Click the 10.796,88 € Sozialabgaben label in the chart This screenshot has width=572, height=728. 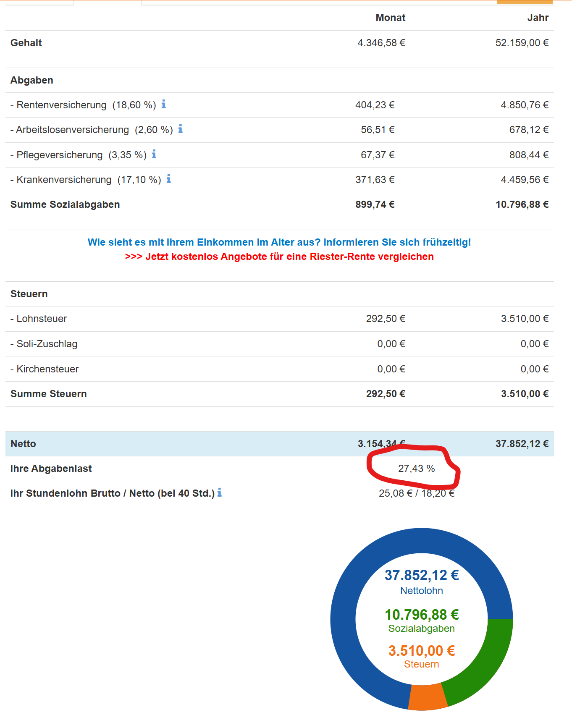pos(422,615)
